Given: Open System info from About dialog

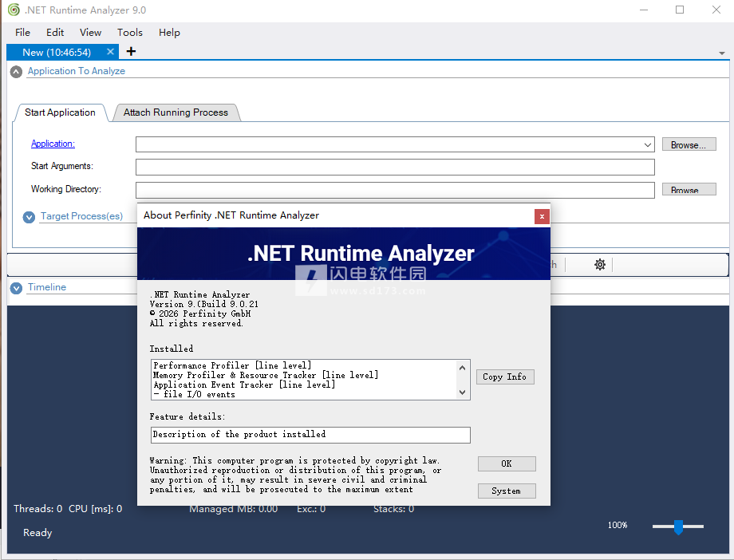Looking at the screenshot, I should 507,491.
